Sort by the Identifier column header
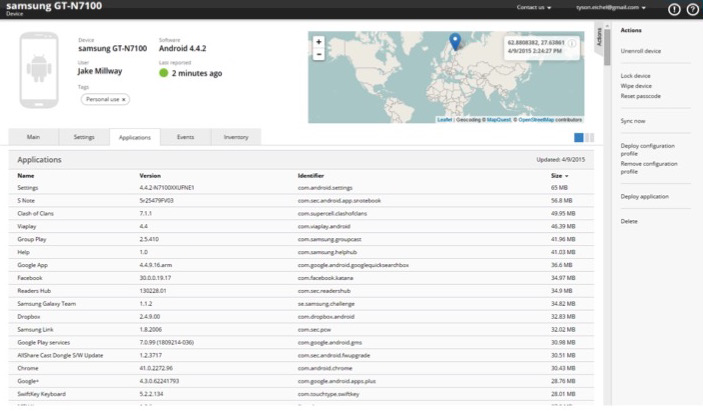Image resolution: width=703 pixels, height=412 pixels. [x=310, y=176]
